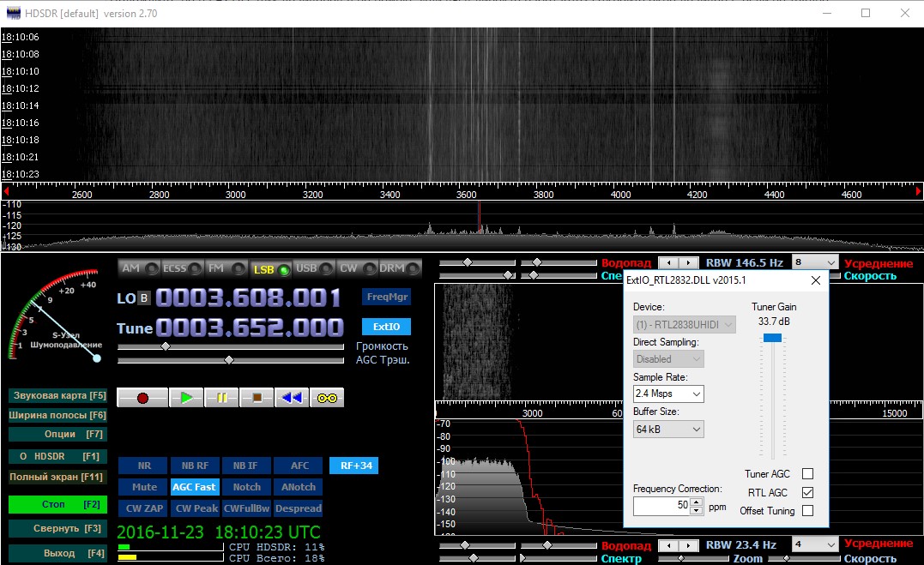
Task: Toggle the Despread button
Action: coord(299,508)
